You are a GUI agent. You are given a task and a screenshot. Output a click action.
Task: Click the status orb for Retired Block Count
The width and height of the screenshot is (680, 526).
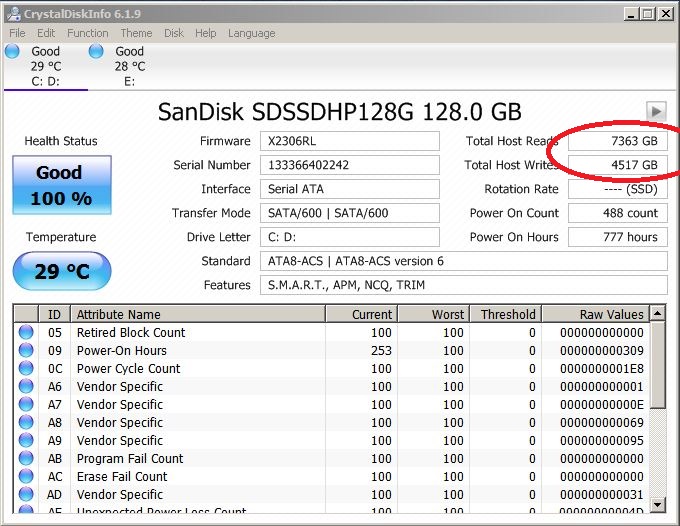pos(26,332)
